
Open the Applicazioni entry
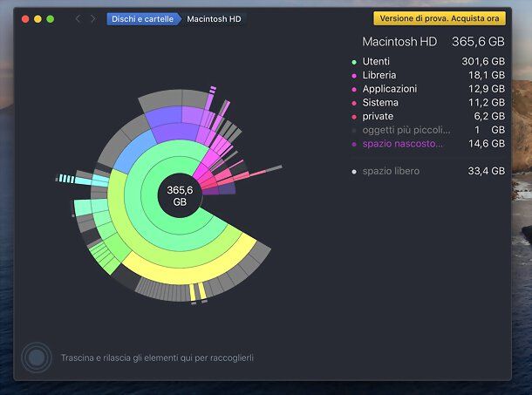pos(428,89)
